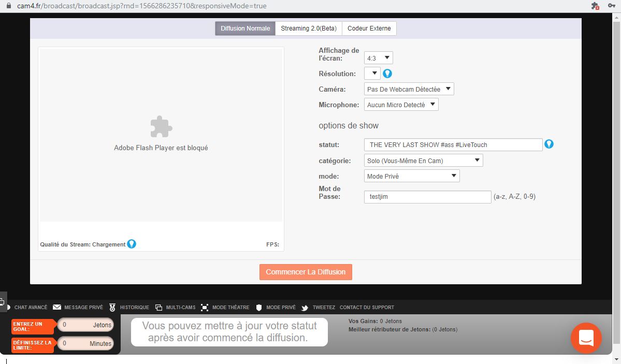Click the help bulb next to Résolution

(387, 74)
